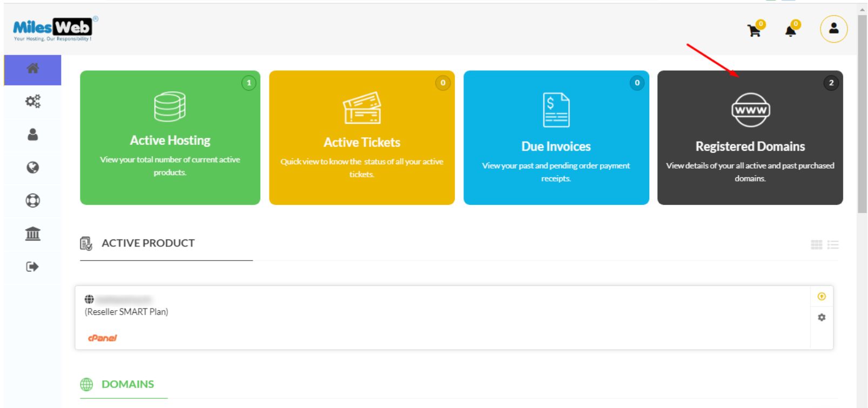The width and height of the screenshot is (868, 408).
Task: Select the globe domains icon in sidebar
Action: tap(32, 168)
